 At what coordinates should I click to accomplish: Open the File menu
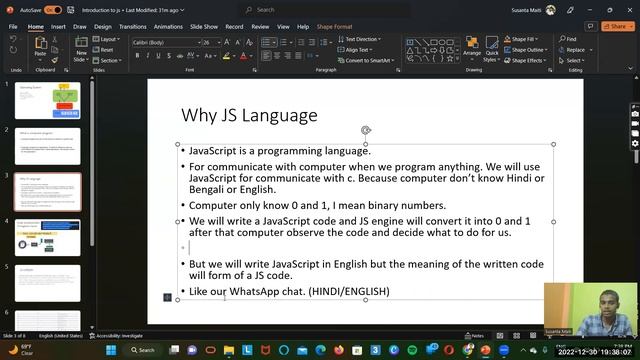coord(13,27)
